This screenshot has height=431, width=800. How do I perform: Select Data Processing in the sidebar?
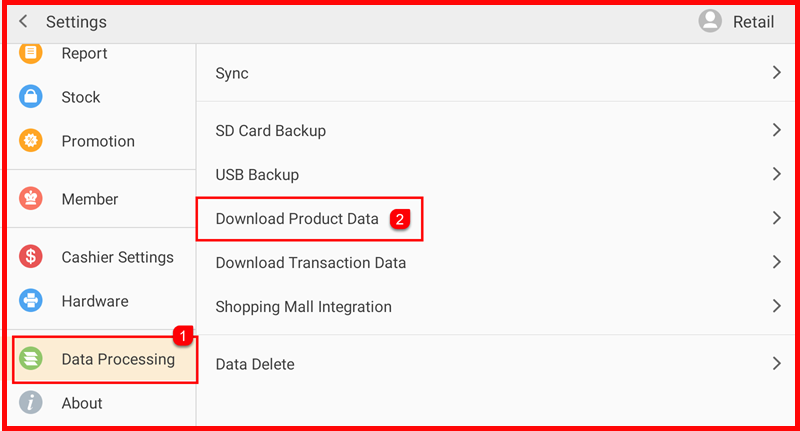117,359
